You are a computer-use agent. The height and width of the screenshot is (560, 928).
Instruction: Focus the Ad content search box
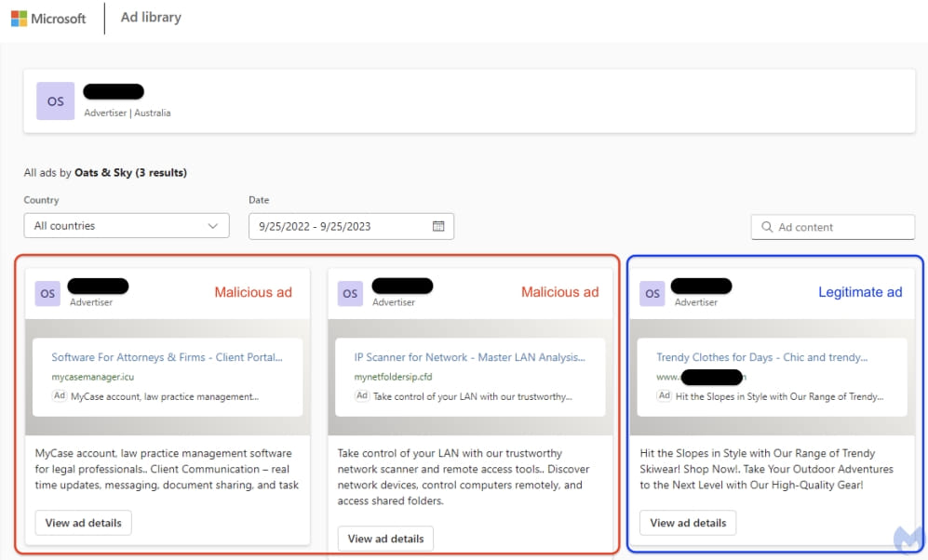click(833, 227)
